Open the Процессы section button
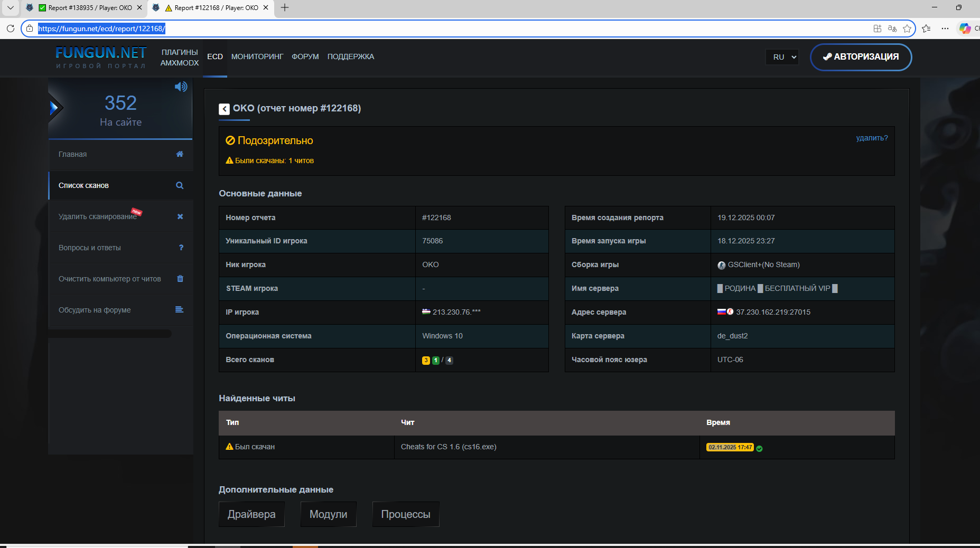This screenshot has width=980, height=548. tap(405, 514)
